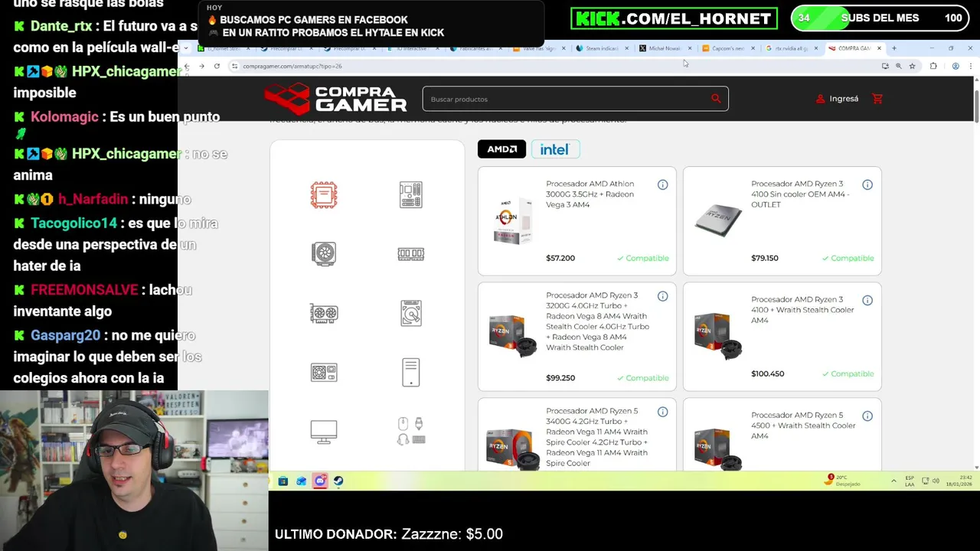980x551 pixels.
Task: Select the RAM memory category icon
Action: click(x=411, y=254)
